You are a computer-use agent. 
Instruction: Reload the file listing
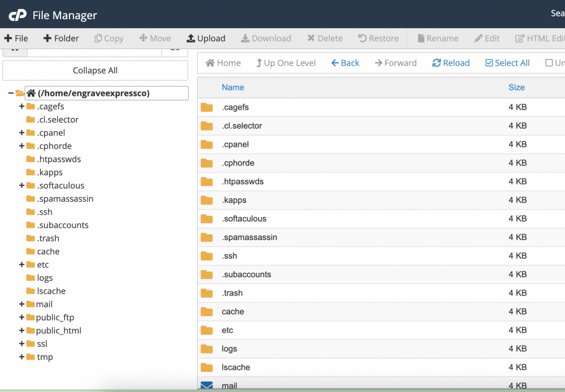coord(450,63)
